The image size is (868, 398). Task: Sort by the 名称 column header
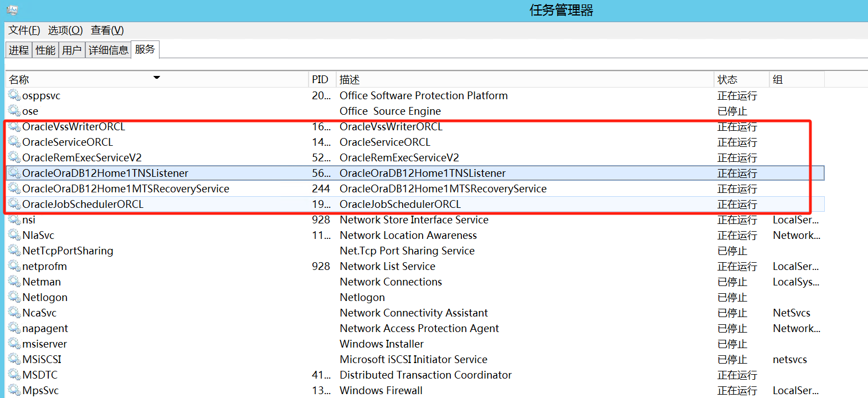[x=157, y=80]
